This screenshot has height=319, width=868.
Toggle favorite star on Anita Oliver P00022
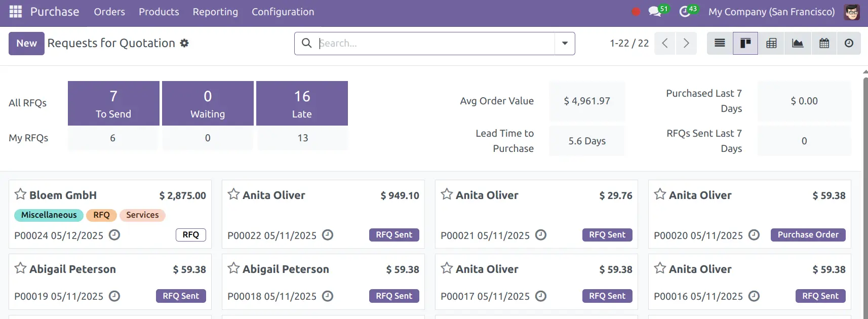click(233, 194)
